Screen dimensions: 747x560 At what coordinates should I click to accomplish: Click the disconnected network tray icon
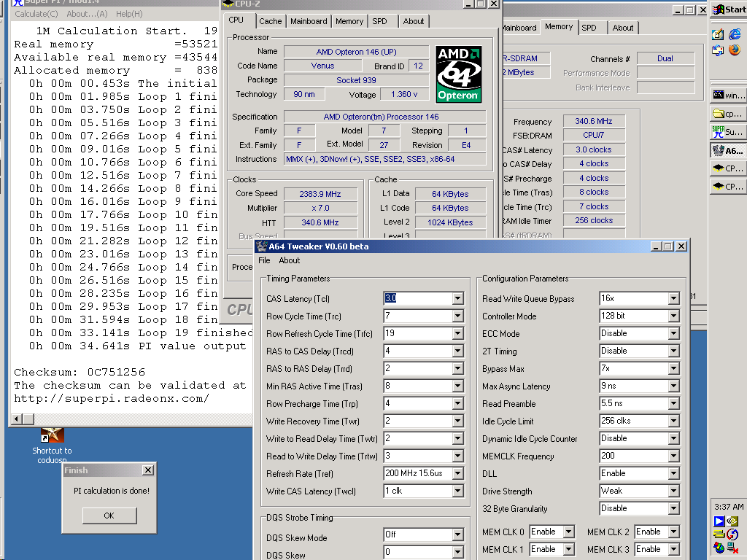[733, 548]
